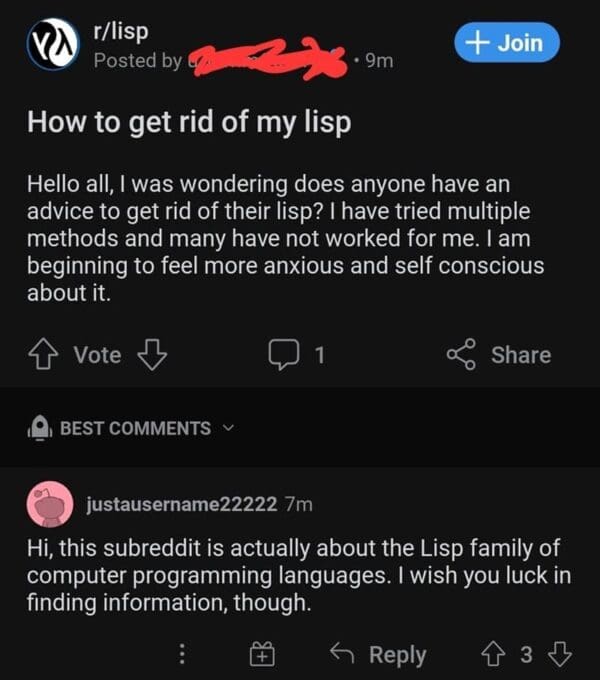Click the Share label on the post

pos(521,355)
